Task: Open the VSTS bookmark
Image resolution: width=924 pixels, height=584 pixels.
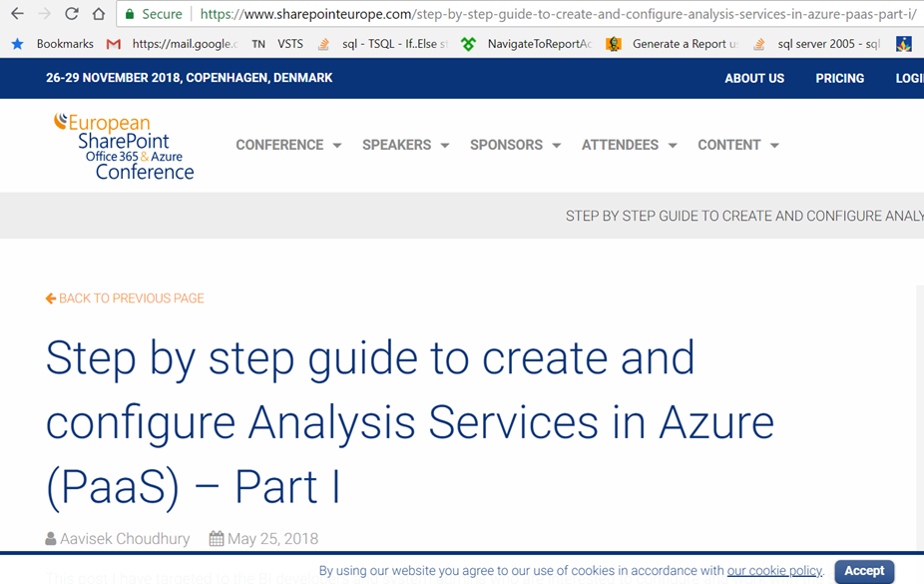Action: tap(290, 44)
